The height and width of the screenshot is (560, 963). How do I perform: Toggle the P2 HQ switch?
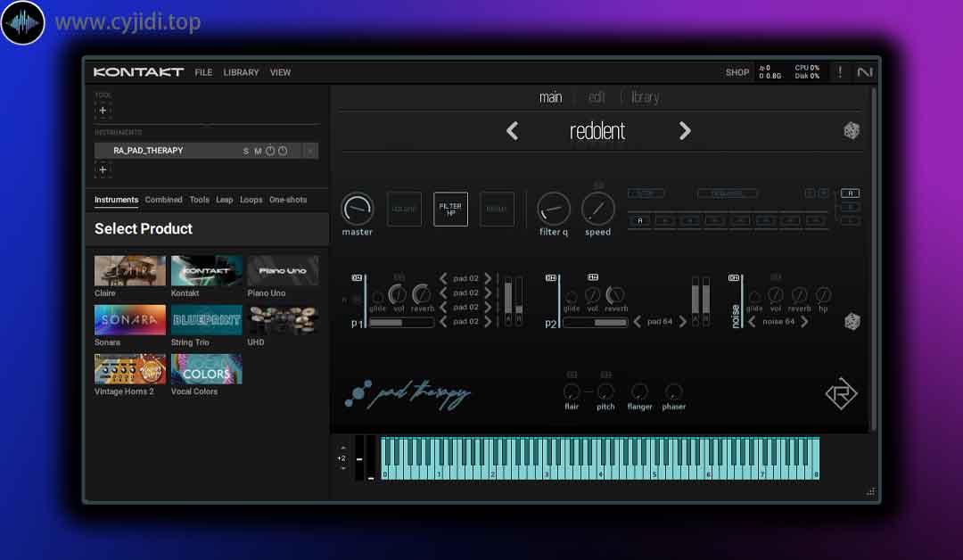(593, 277)
